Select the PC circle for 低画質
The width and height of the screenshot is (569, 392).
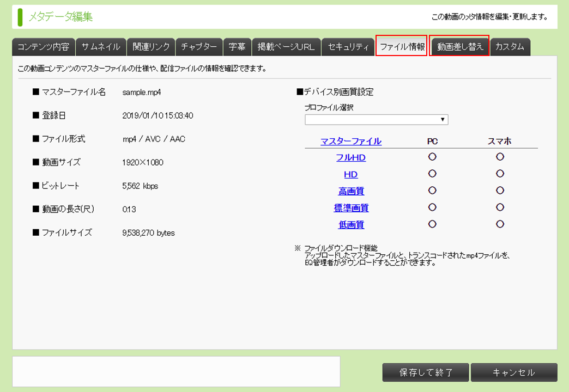[432, 224]
